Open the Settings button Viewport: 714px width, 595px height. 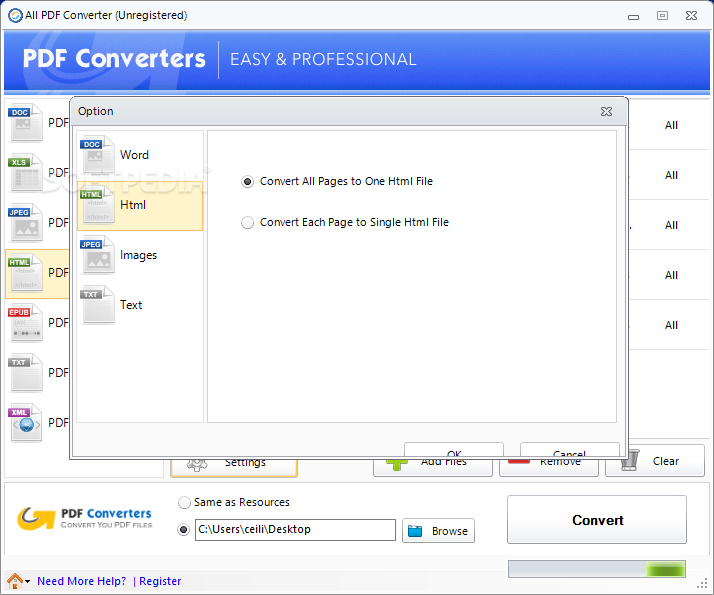click(x=234, y=468)
